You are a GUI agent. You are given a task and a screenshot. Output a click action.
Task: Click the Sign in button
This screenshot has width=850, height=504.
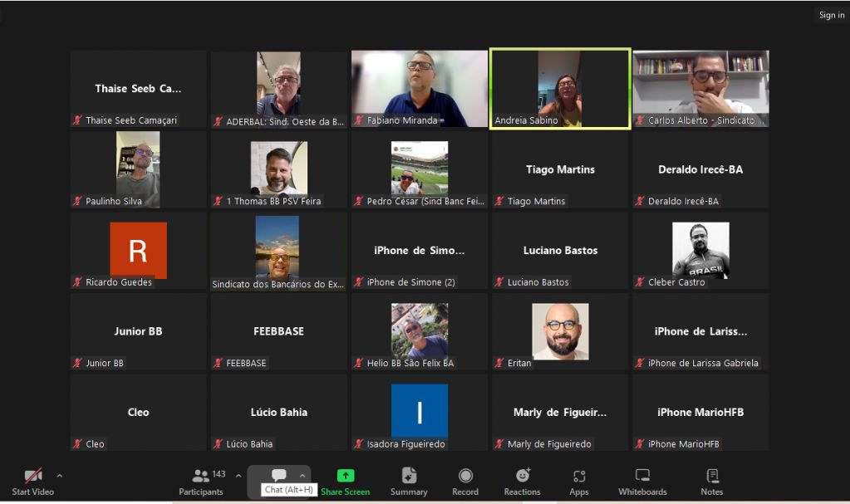click(x=832, y=15)
